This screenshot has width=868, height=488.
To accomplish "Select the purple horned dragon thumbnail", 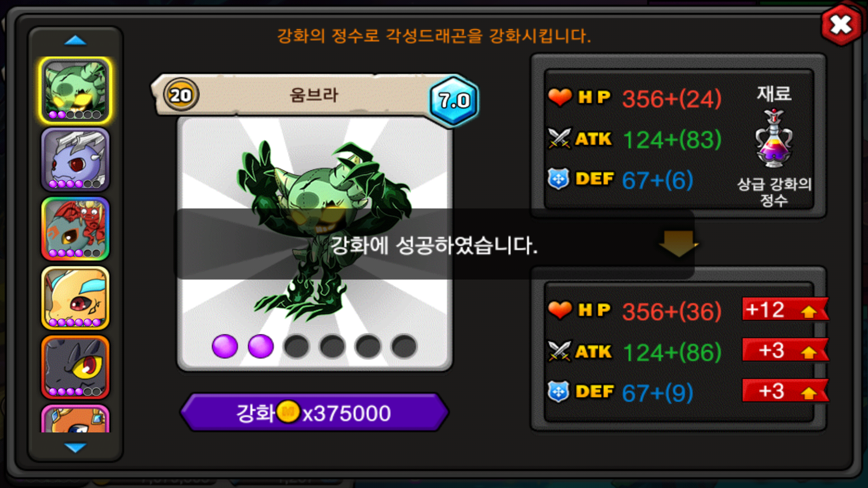I will pyautogui.click(x=75, y=160).
